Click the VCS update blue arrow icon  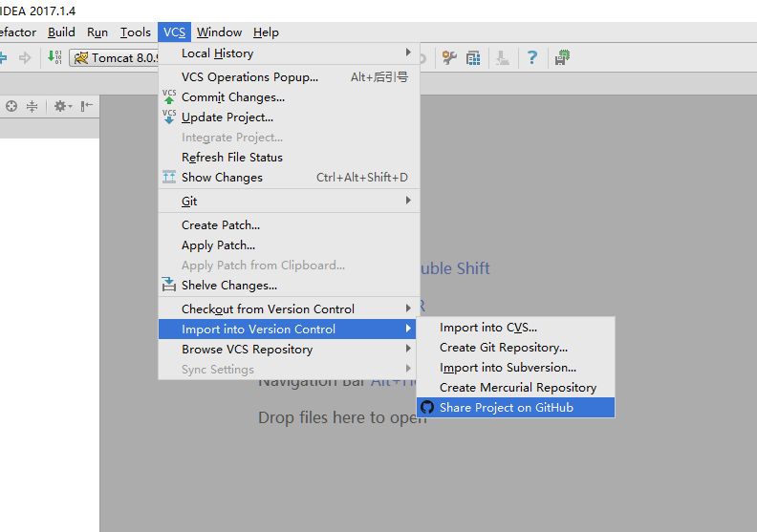coord(169,117)
